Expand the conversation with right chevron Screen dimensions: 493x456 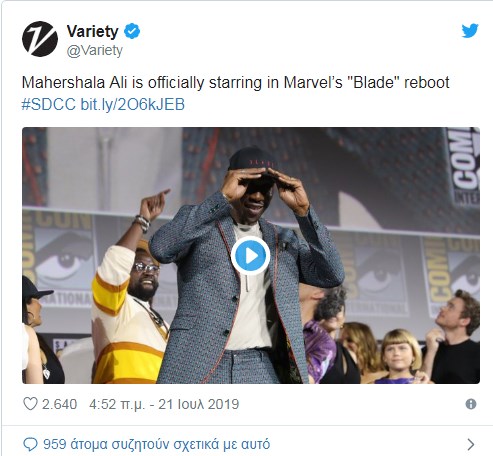coord(471,444)
